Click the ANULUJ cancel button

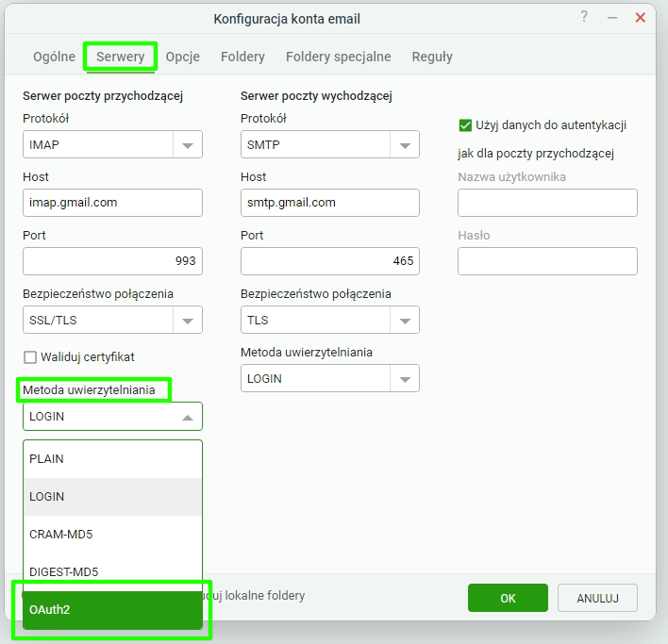pyautogui.click(x=597, y=598)
